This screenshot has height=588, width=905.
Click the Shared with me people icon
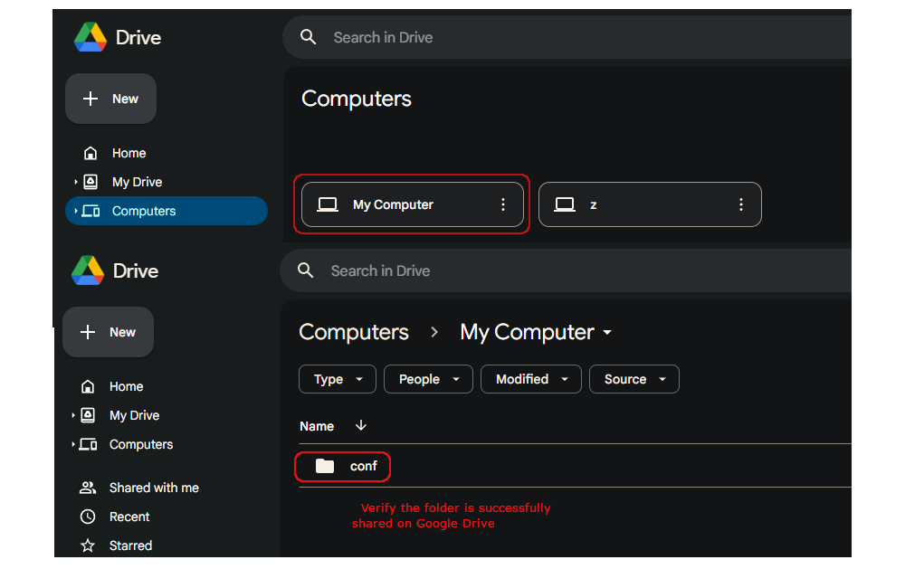point(88,488)
